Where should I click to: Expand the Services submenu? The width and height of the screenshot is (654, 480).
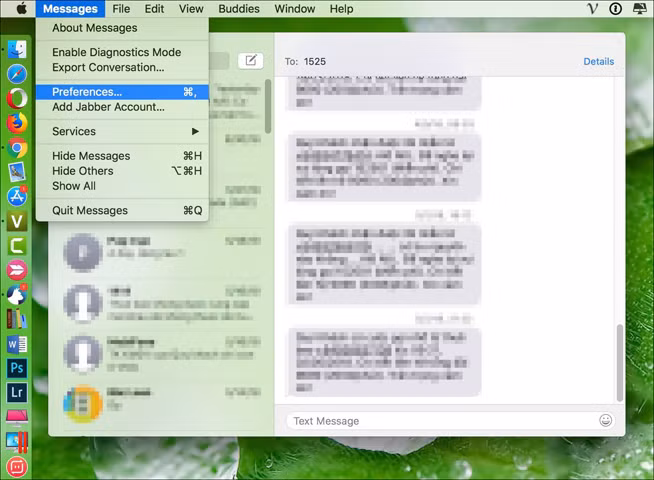[x=122, y=131]
